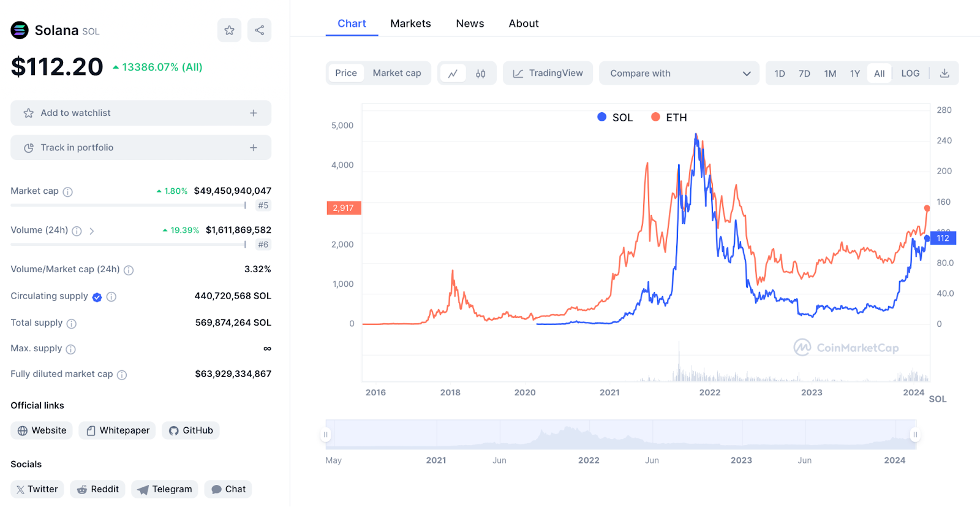The width and height of the screenshot is (980, 507).
Task: Click the volume rank #6 badge
Action: [263, 245]
